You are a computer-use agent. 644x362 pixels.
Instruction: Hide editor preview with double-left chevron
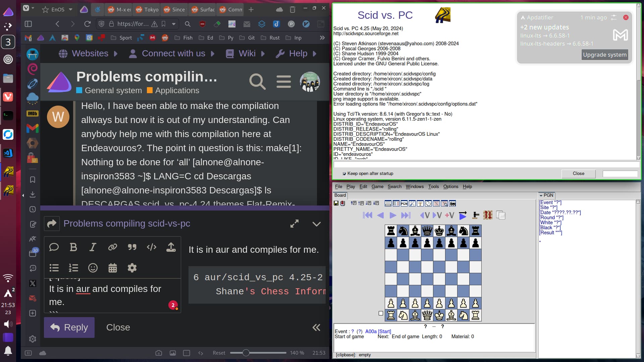(316, 327)
